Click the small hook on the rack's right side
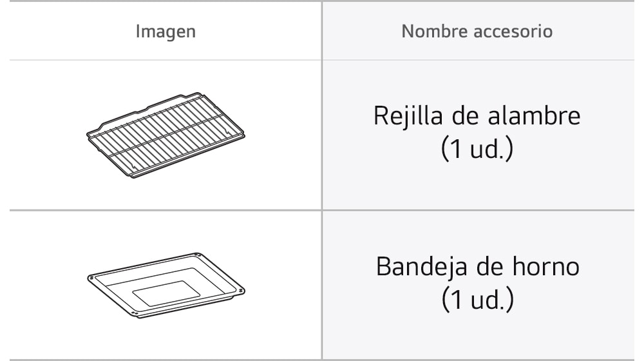This screenshot has width=644, height=361. 227,131
